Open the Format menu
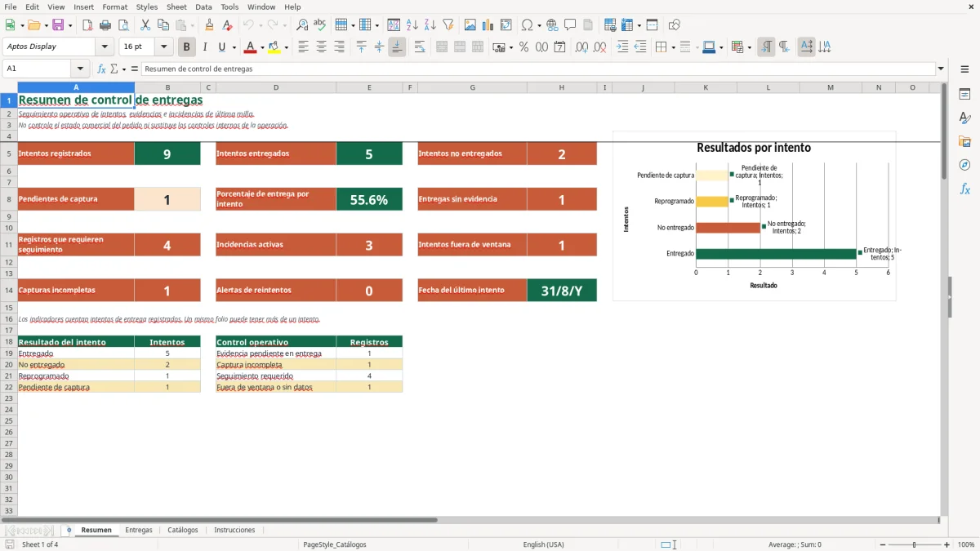This screenshot has width=980, height=551. (x=115, y=7)
